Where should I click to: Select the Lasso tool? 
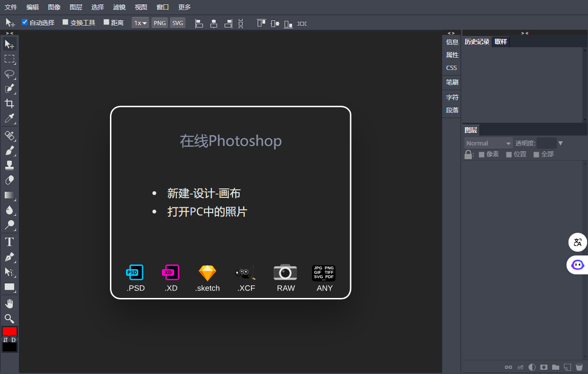pos(9,74)
